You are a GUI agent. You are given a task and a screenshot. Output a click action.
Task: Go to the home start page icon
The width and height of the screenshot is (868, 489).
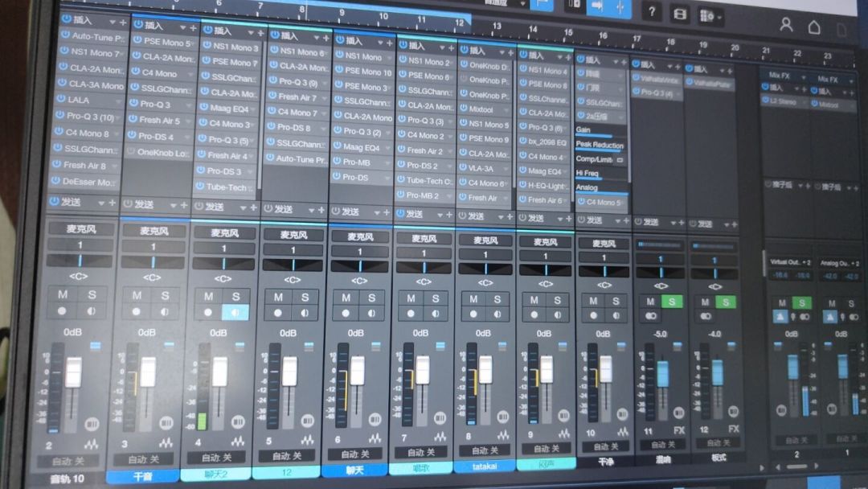click(x=814, y=27)
